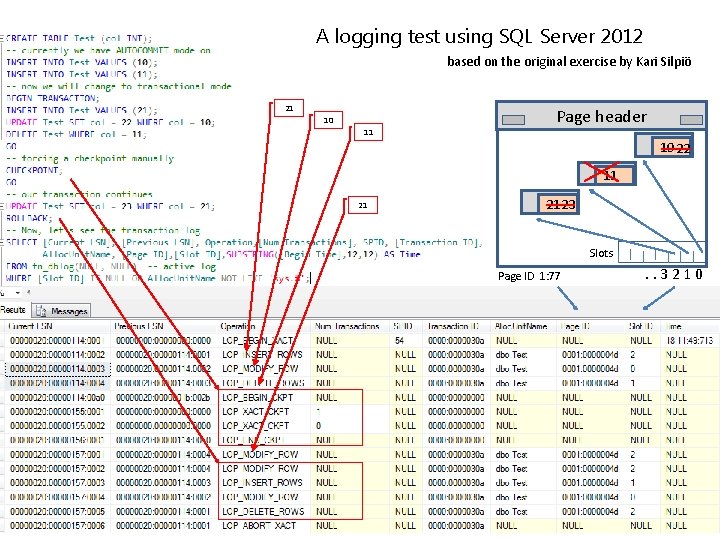The image size is (720, 540).
Task: Click the ROLLBACK; statement in the editor
Action: tap(29, 218)
